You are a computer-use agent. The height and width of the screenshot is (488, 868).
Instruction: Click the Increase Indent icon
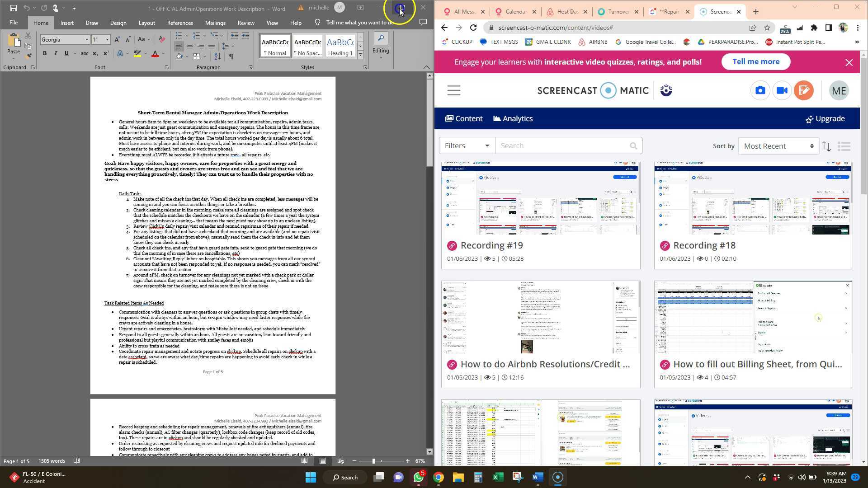(245, 36)
